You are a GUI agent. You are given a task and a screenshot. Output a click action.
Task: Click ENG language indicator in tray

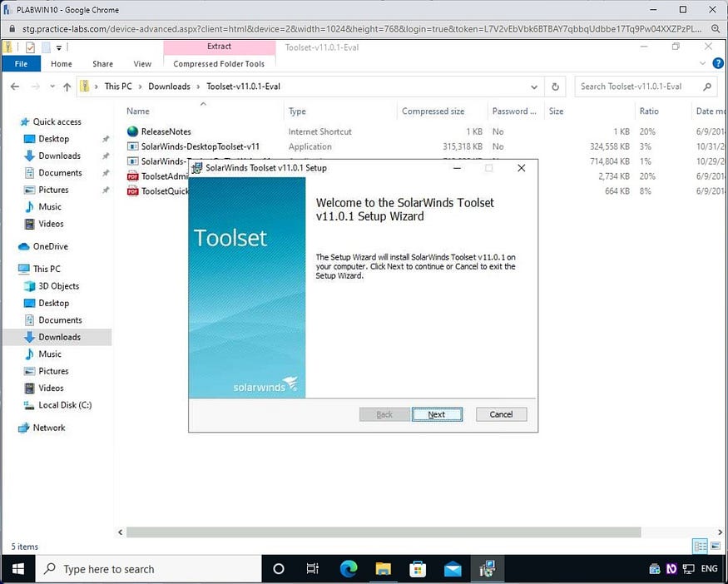[x=710, y=569]
